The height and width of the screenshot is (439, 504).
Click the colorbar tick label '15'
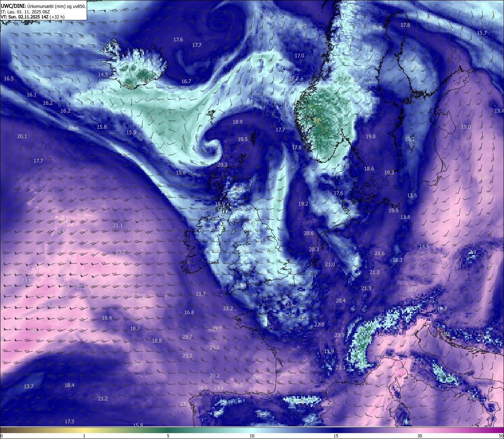pyautogui.click(x=336, y=436)
